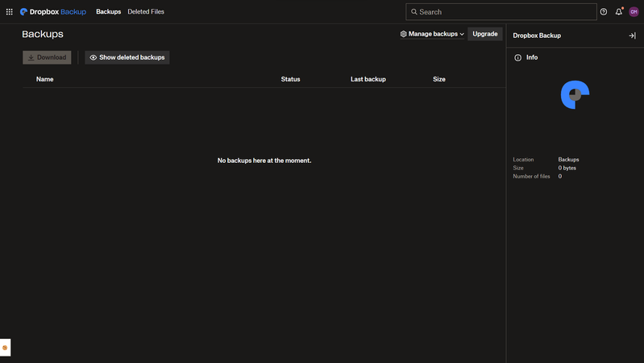Open the CM account avatar menu
This screenshot has width=644, height=363.
pyautogui.click(x=634, y=12)
